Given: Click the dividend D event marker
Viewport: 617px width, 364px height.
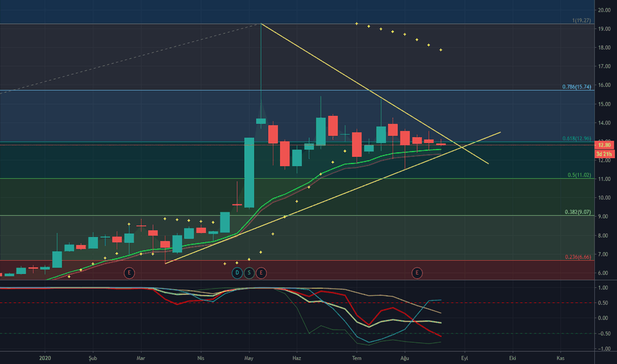Looking at the screenshot, I should tap(237, 273).
